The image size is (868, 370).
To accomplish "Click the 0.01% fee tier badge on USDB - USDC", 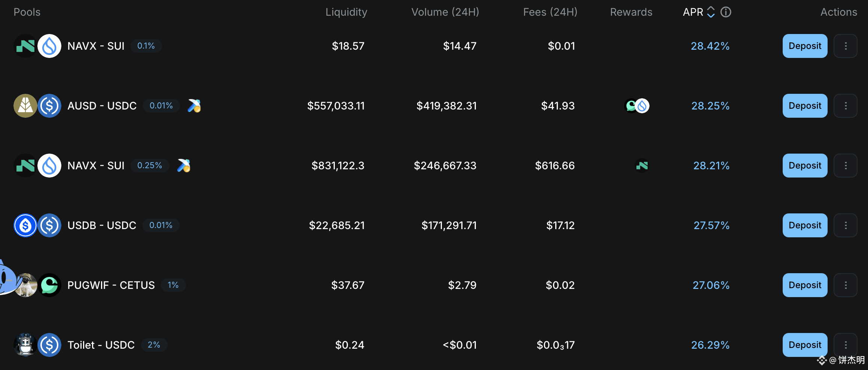I will pos(161,225).
